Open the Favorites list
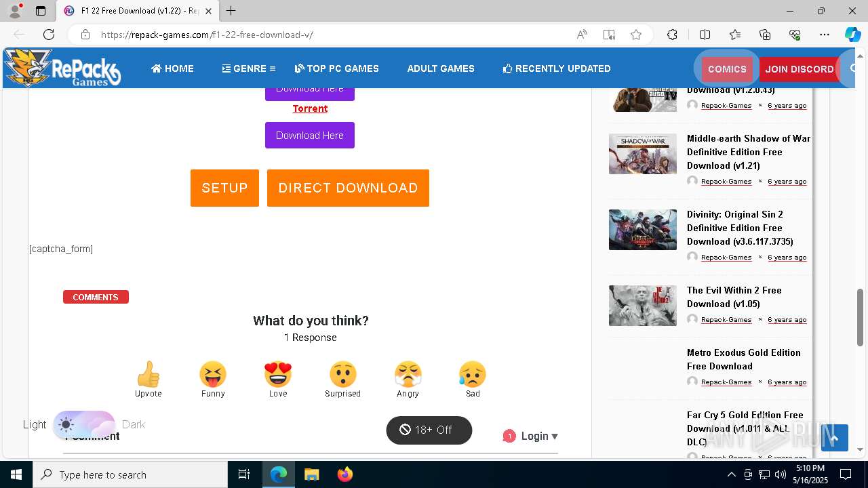 pos(735,35)
